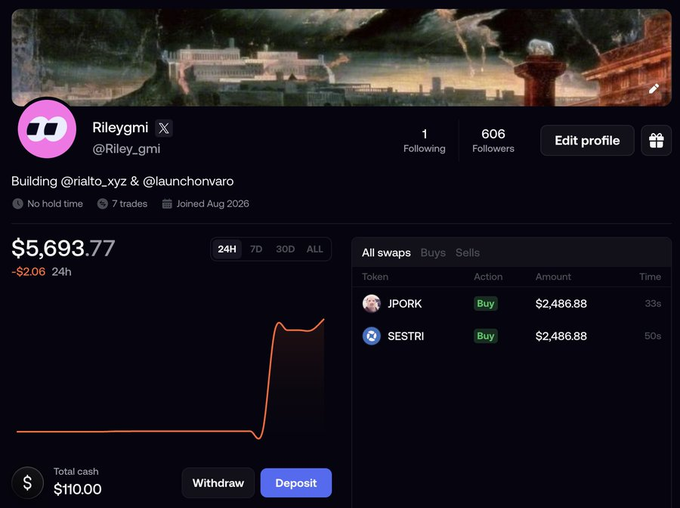This screenshot has width=680, height=508.
Task: Click the $5,693.77 portfolio value
Action: [x=63, y=248]
